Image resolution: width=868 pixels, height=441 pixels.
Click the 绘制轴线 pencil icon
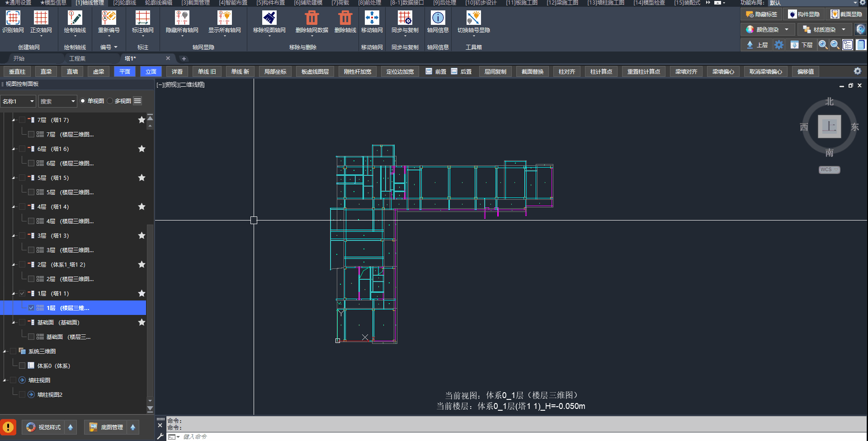click(75, 18)
